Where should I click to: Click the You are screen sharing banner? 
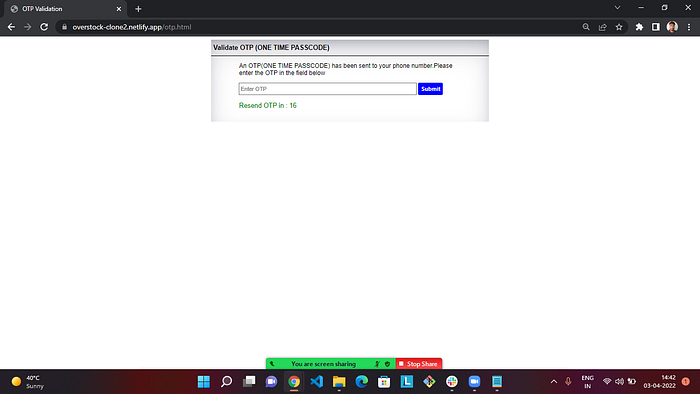click(x=323, y=364)
